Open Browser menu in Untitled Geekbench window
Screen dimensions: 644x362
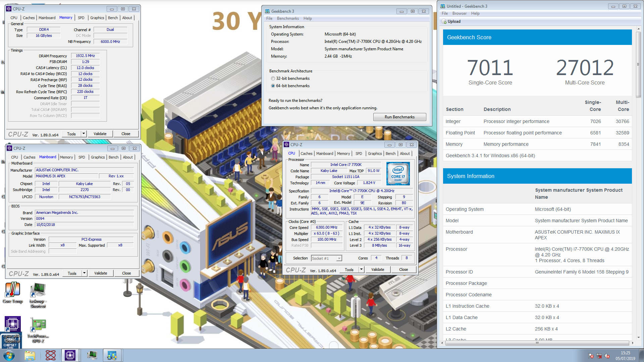459,13
